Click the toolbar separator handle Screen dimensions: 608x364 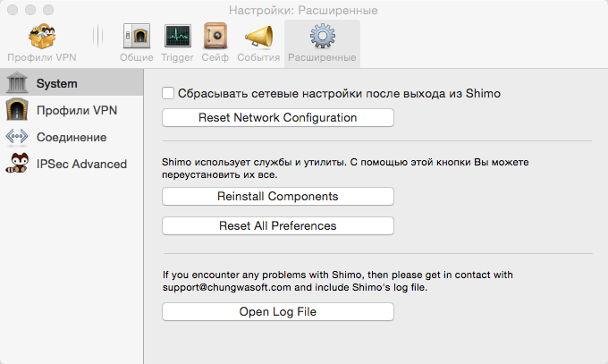point(98,36)
